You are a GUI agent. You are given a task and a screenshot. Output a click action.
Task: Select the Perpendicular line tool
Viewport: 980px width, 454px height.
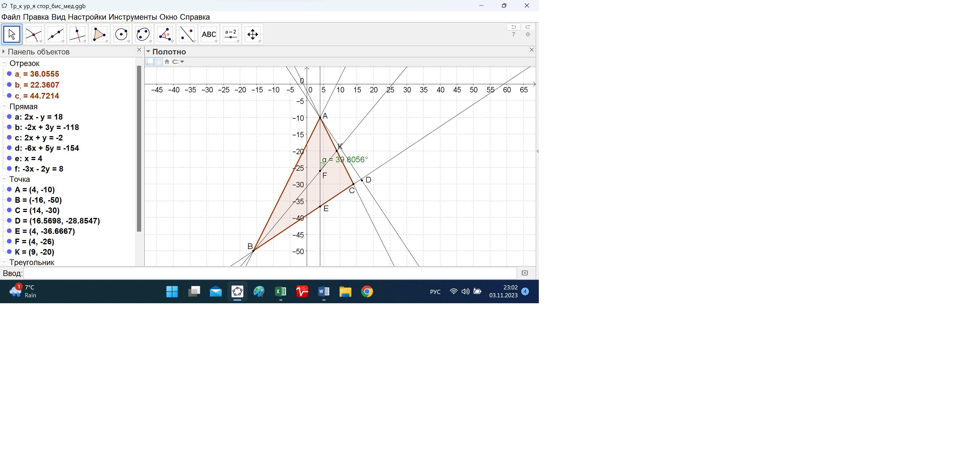(x=77, y=34)
